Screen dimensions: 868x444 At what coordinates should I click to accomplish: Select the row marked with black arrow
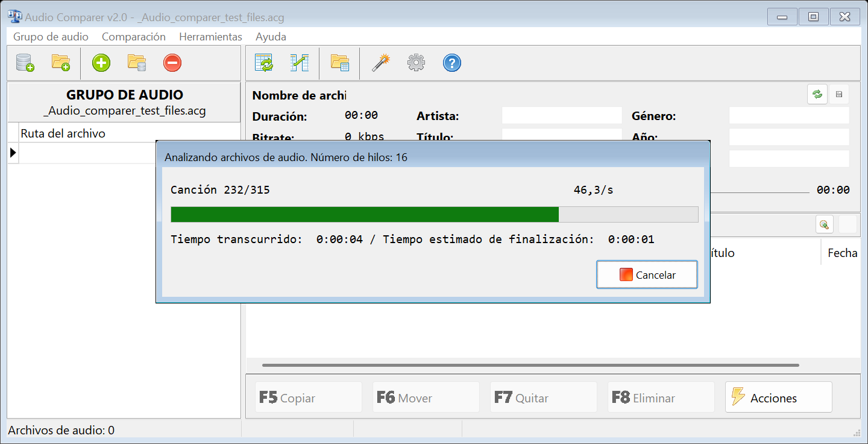tap(81, 153)
